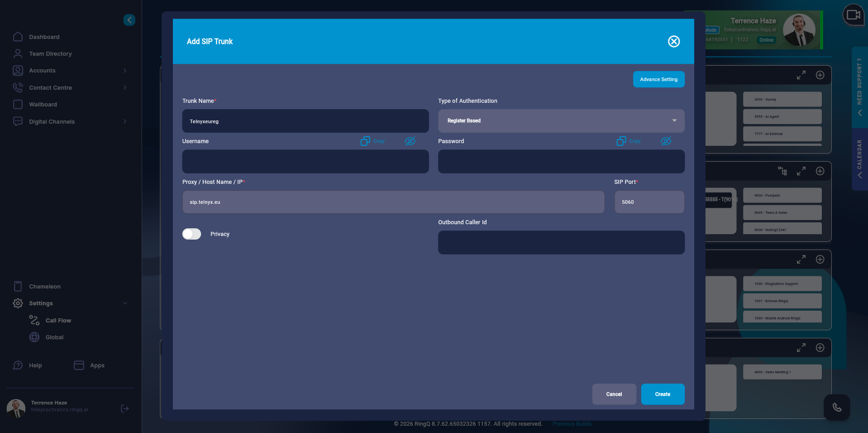Open Call Flow under Settings

click(58, 320)
